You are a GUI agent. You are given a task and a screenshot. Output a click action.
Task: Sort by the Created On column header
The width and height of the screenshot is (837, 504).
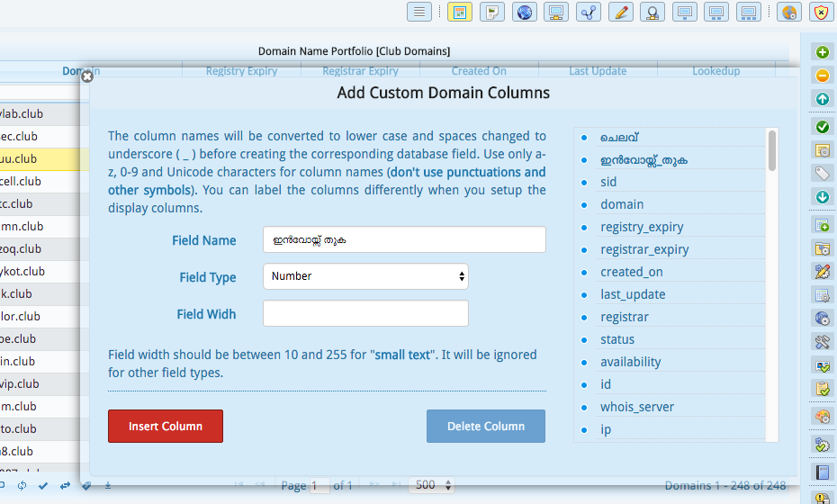(479, 71)
